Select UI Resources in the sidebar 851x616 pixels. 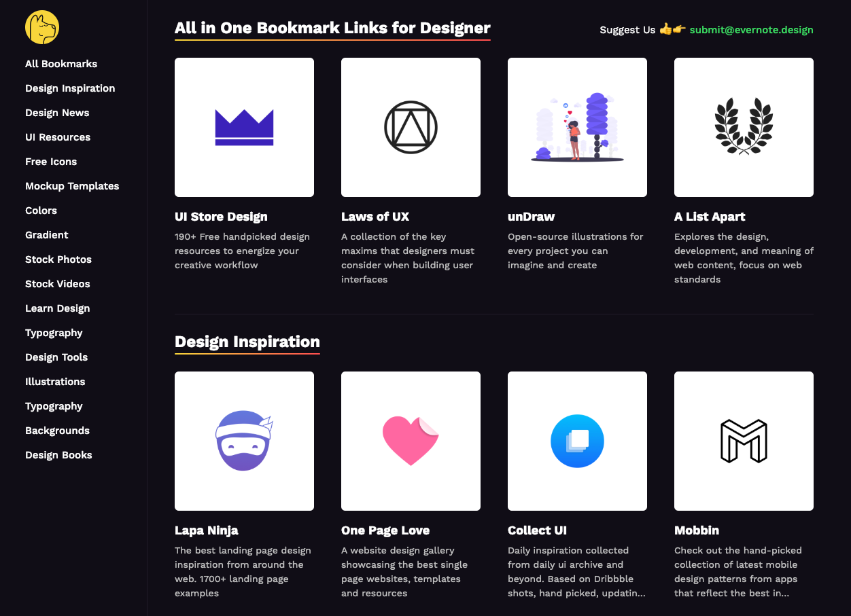58,137
